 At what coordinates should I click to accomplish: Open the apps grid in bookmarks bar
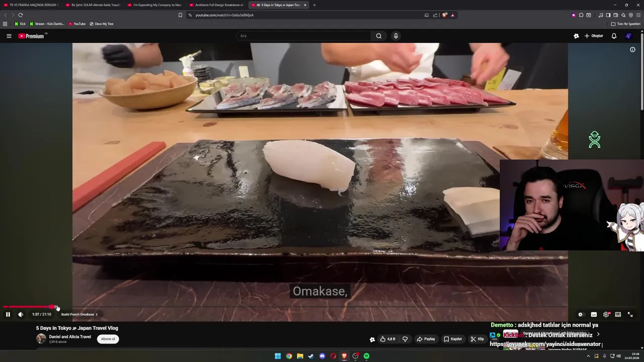[5, 24]
